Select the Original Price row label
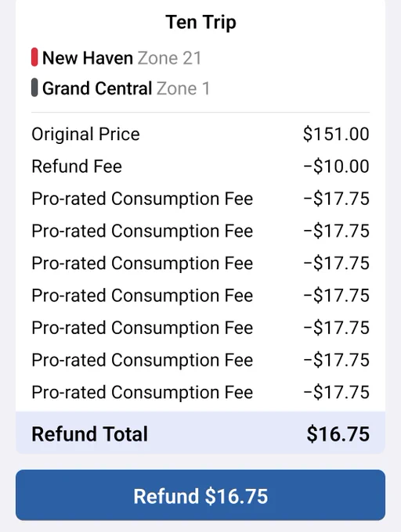The height and width of the screenshot is (532, 401). point(85,134)
